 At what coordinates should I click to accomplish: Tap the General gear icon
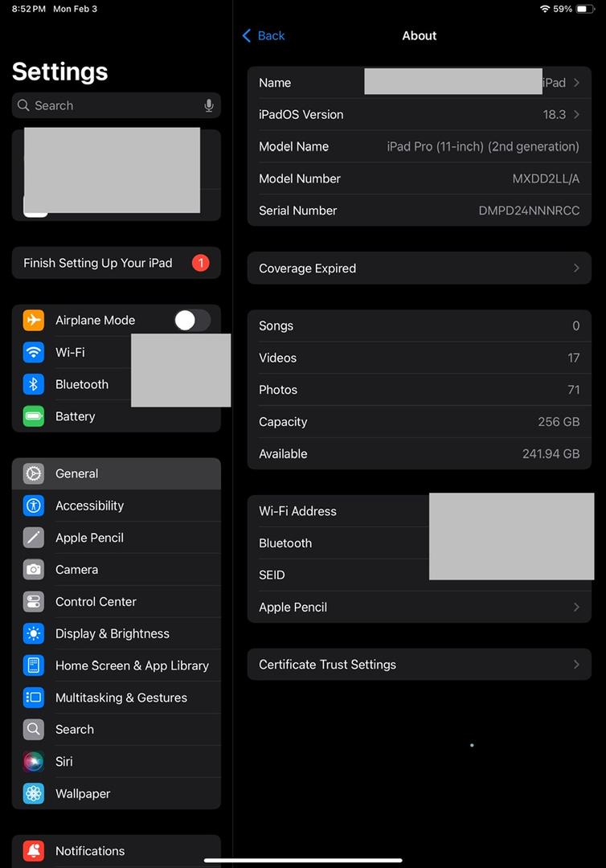[x=34, y=473]
